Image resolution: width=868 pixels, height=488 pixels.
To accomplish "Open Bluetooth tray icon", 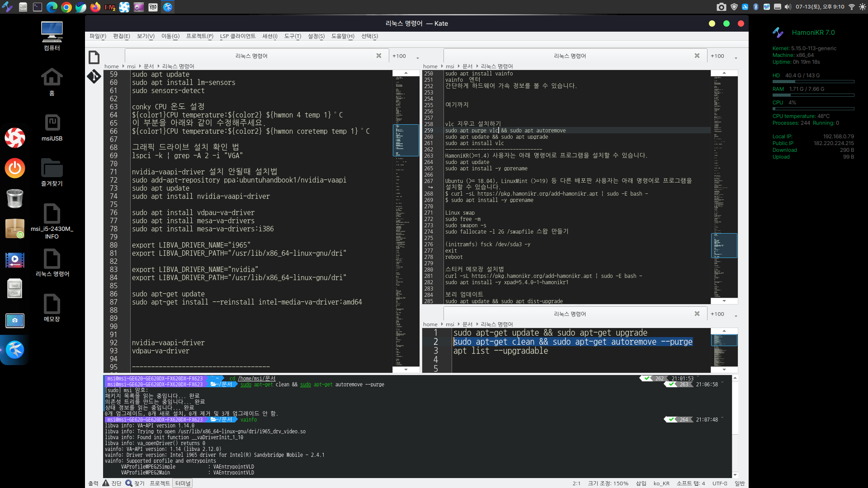I will pos(755,7).
